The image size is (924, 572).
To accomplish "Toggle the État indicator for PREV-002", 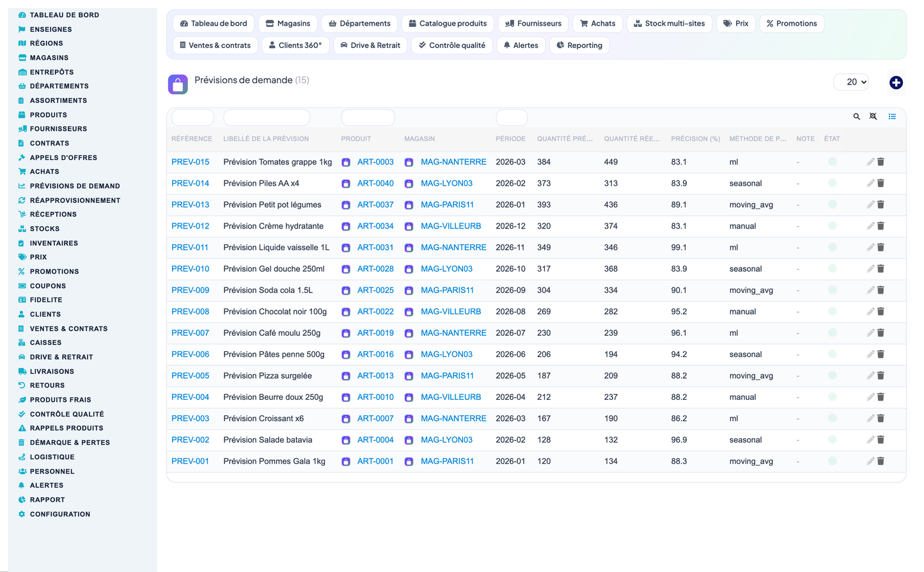I will tap(832, 440).
